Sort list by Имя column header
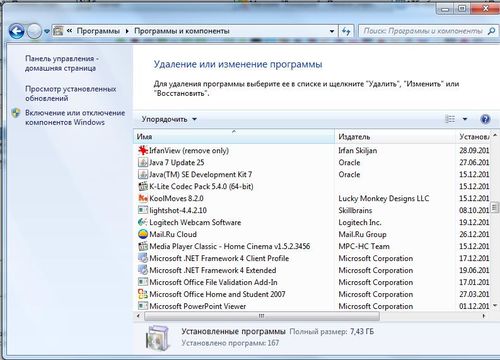Screen dimensions: 500x360 point(234,137)
